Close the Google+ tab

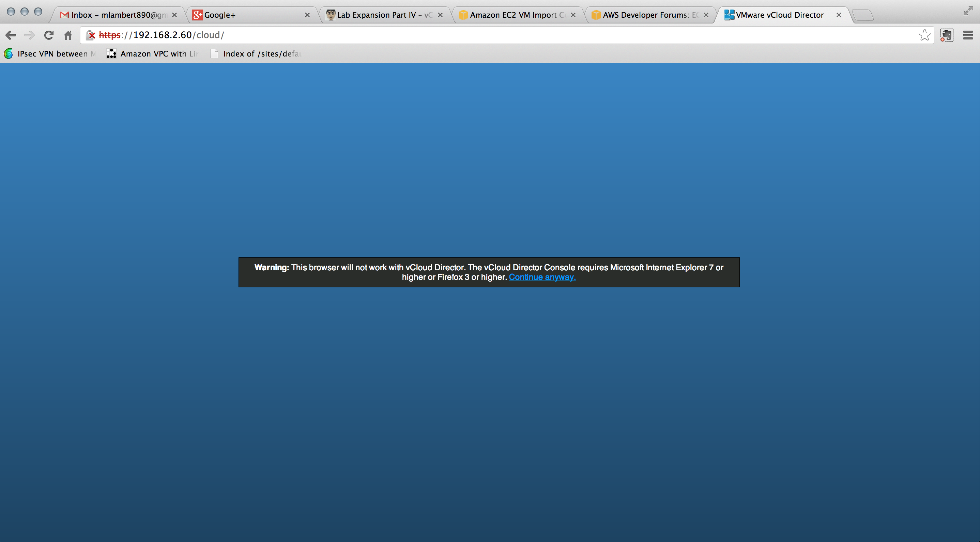click(x=307, y=15)
